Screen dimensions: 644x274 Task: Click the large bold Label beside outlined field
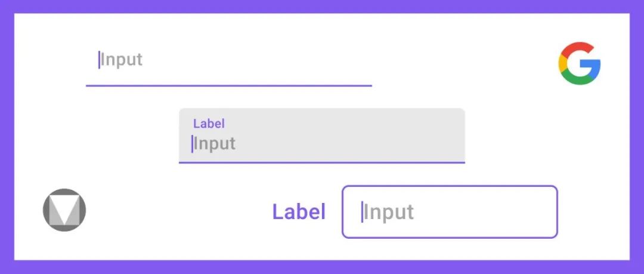point(299,212)
